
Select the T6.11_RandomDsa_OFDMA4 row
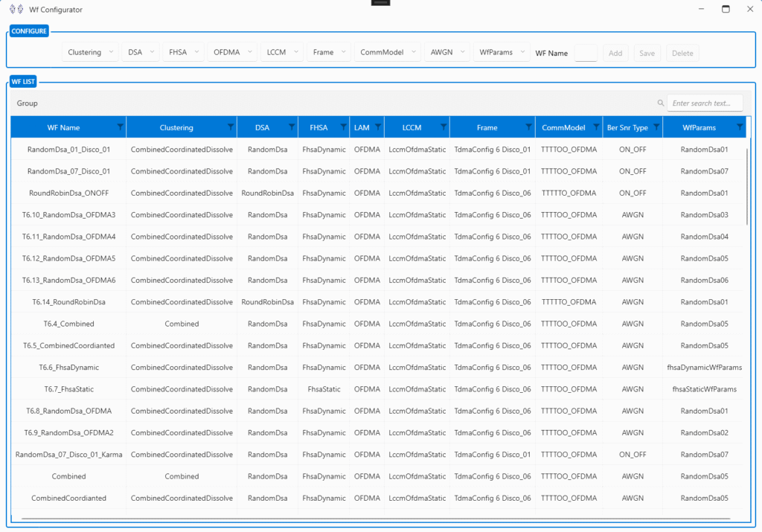pyautogui.click(x=377, y=237)
